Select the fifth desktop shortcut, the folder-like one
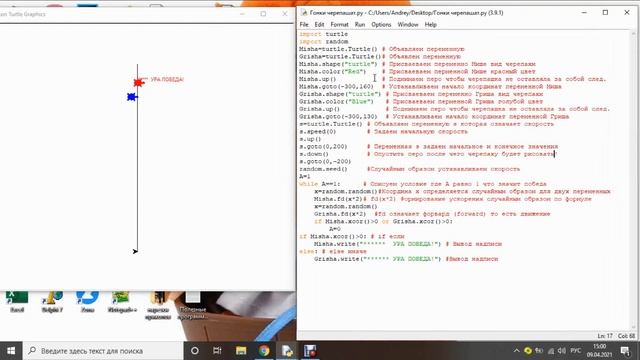 click(158, 305)
